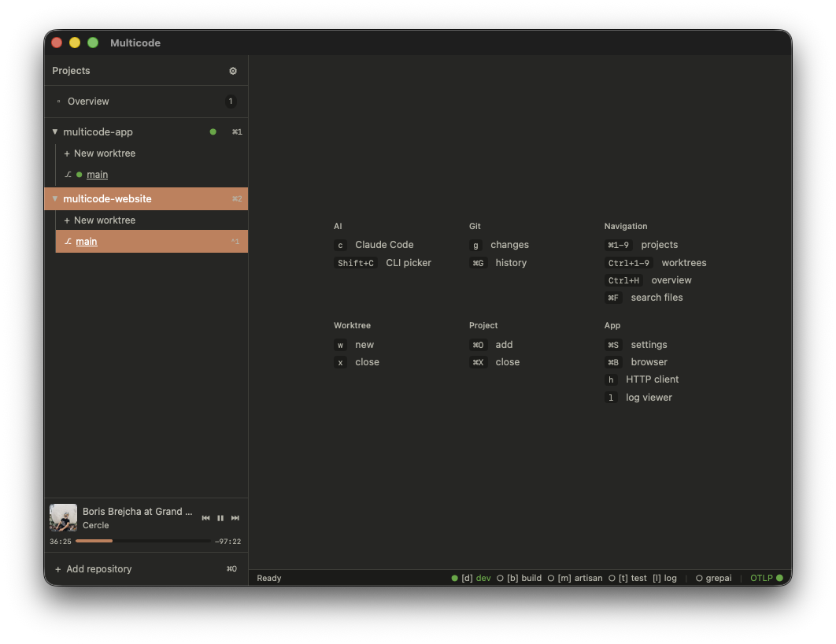This screenshot has width=836, height=644.
Task: Collapse the multicode-website project tree
Action: tap(55, 198)
